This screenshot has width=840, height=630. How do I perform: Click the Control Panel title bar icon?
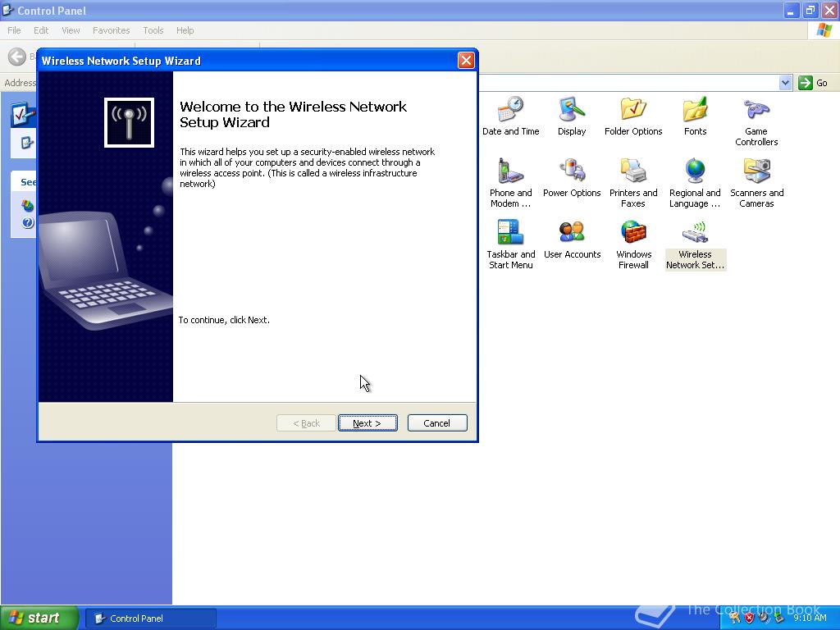click(8, 10)
